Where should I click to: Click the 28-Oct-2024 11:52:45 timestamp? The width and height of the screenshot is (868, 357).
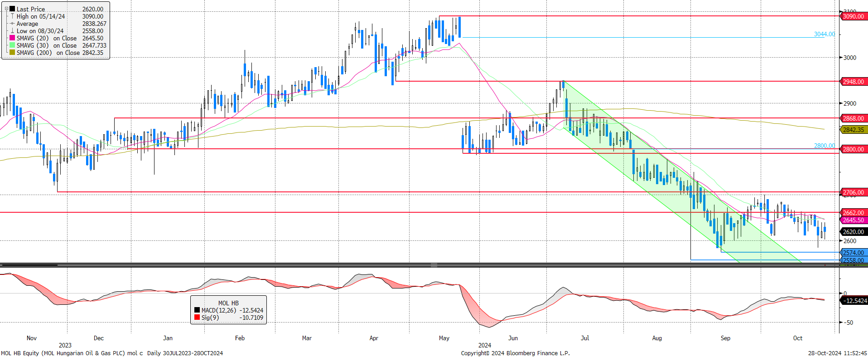[x=838, y=353]
